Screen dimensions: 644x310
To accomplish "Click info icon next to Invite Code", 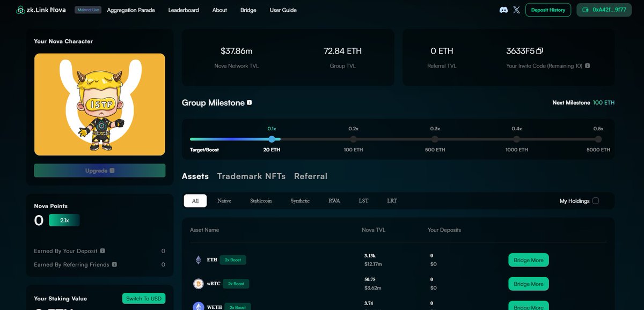I will [588, 66].
